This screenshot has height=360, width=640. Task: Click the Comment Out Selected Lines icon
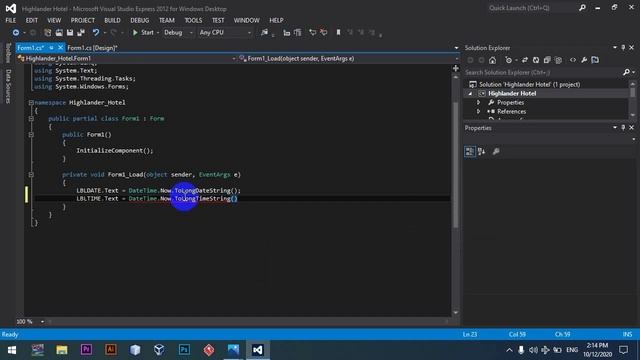click(313, 32)
